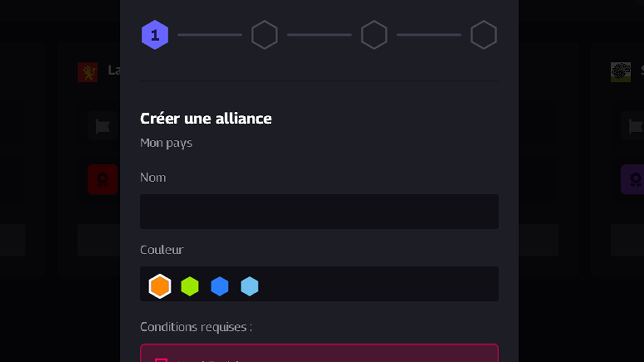Select the flag icon in the left sidebar

103,126
